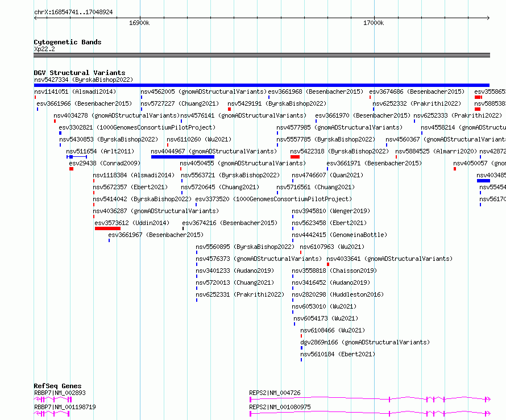Open nsv5422318 (ByrskaBishop2022) variant label
This screenshot has height=420, width=506.
click(x=339, y=151)
